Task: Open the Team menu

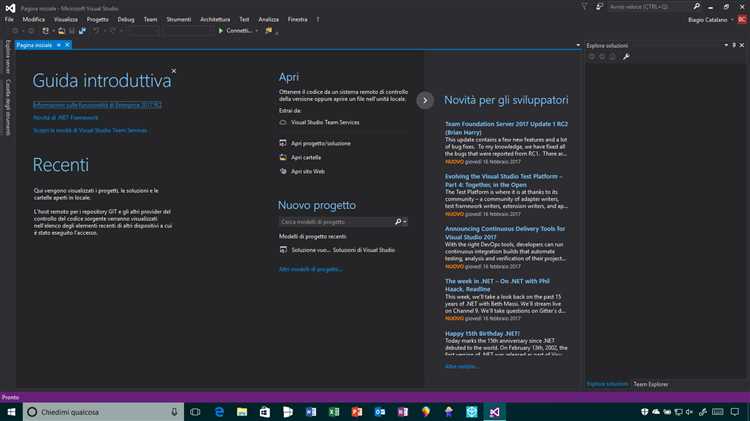Action: click(x=150, y=20)
